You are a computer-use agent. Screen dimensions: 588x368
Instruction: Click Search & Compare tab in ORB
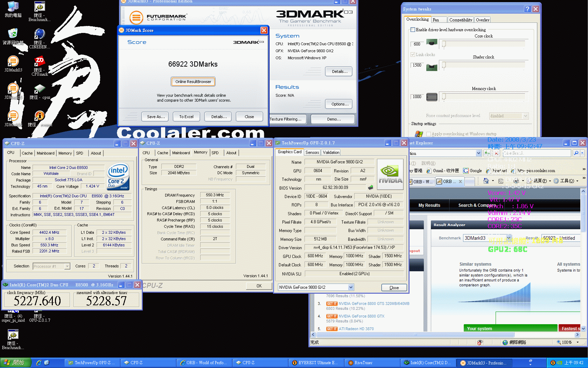(x=477, y=205)
